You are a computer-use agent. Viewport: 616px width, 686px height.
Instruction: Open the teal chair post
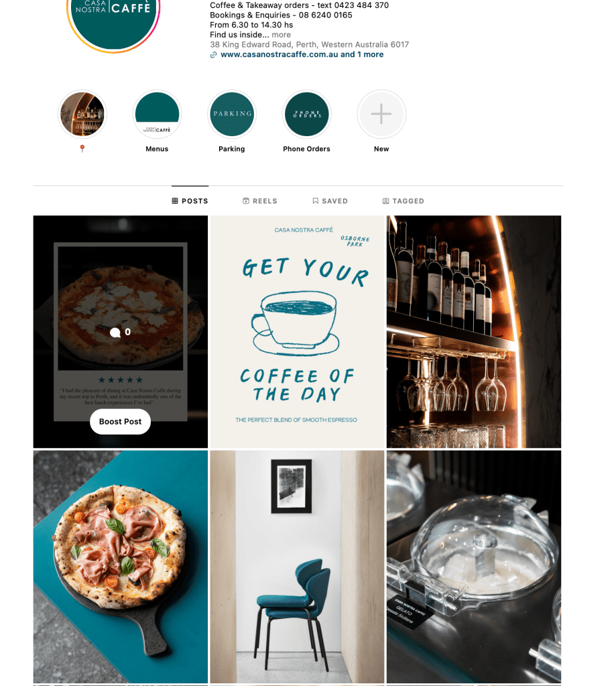[x=298, y=567]
